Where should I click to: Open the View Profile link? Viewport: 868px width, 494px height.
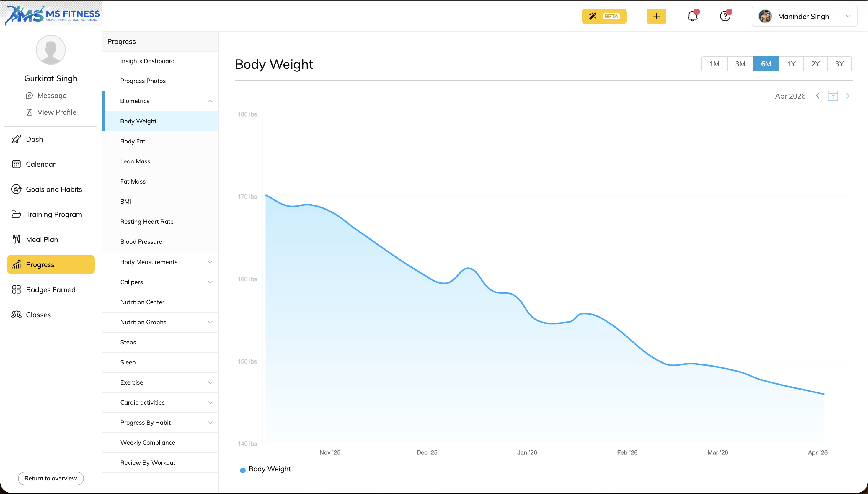pos(56,112)
